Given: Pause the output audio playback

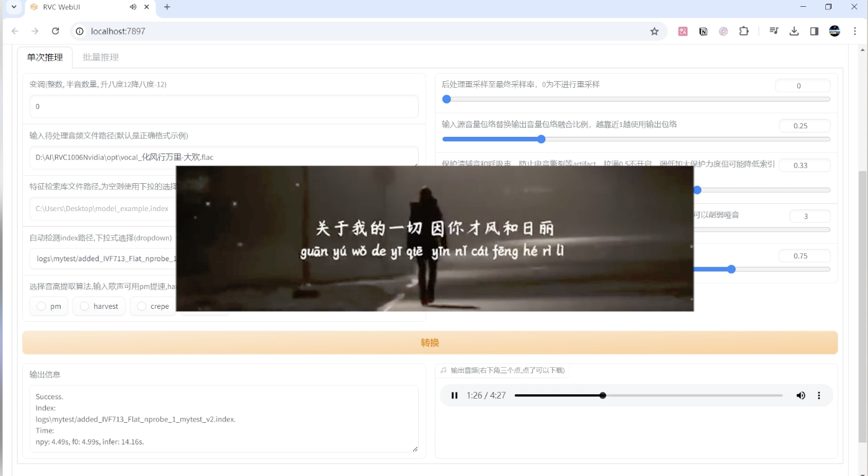Looking at the screenshot, I should pos(455,396).
